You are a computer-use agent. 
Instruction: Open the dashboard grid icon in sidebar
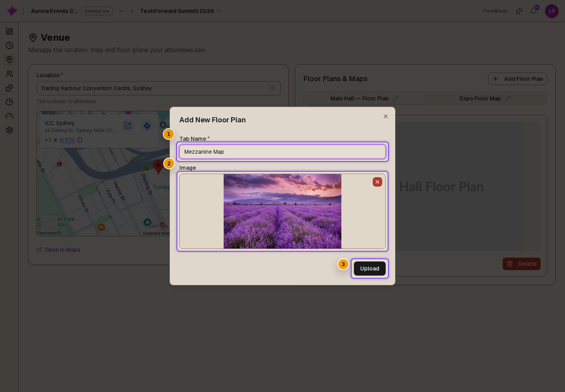[x=9, y=31]
